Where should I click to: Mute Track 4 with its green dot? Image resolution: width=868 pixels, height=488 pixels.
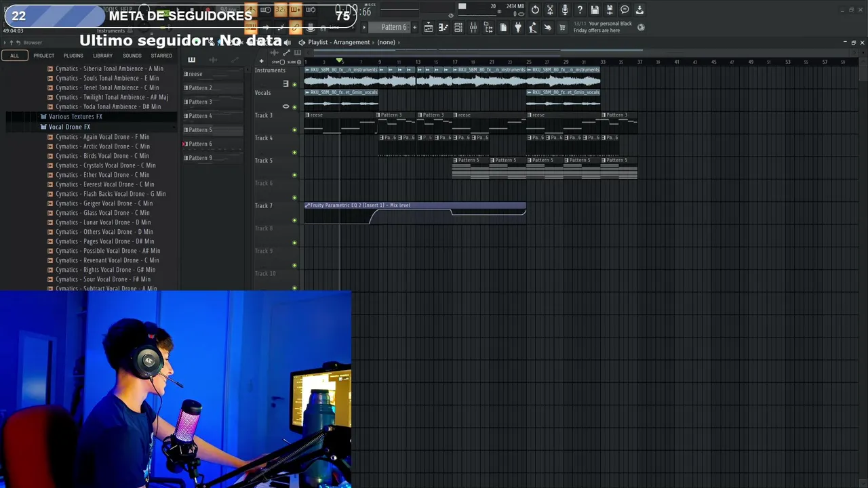[294, 152]
